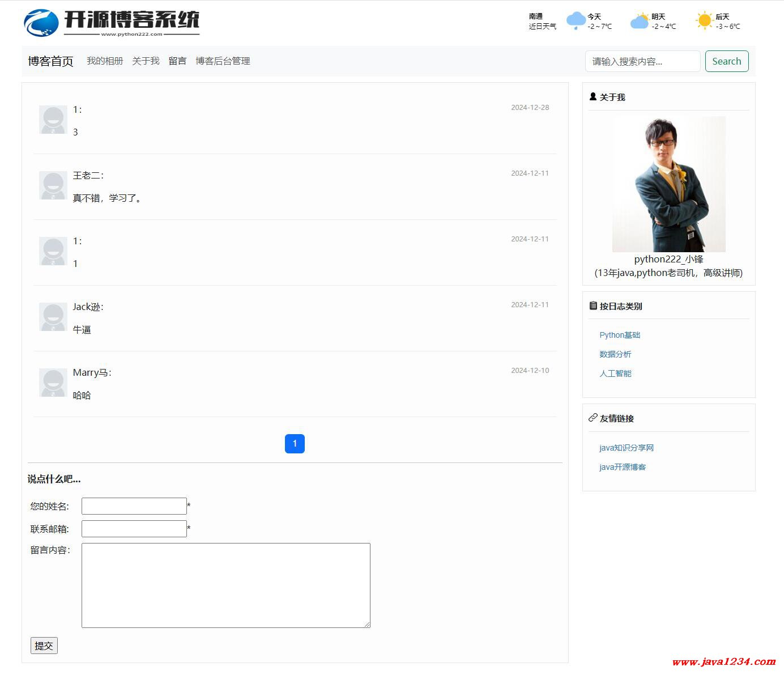Click the chain link icon beside 友情链接

[x=593, y=418]
